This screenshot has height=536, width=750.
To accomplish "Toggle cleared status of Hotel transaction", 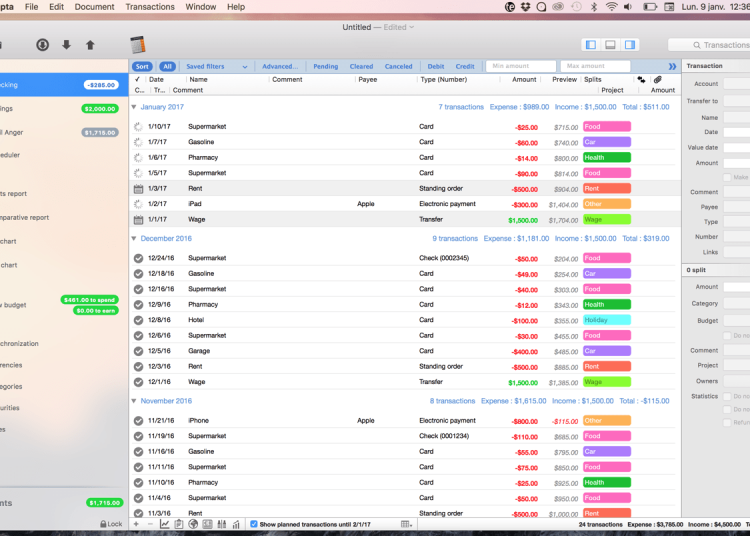I will coord(138,320).
